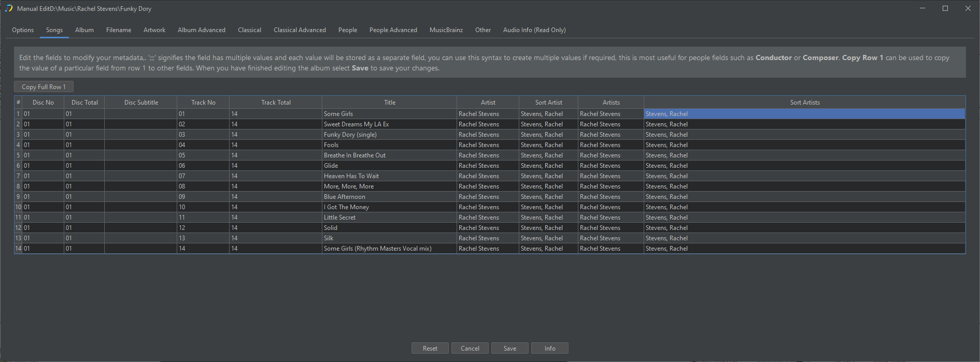Open the Info button
This screenshot has width=980, height=362.
click(x=549, y=349)
